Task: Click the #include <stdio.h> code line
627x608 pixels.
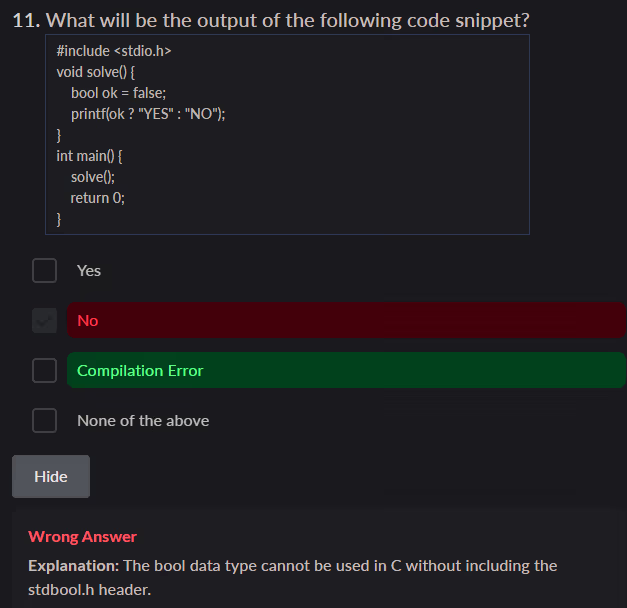Action: (108, 51)
